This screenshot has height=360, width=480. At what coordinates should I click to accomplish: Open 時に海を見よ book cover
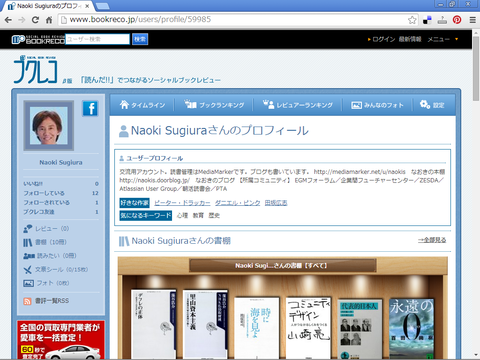(257, 328)
